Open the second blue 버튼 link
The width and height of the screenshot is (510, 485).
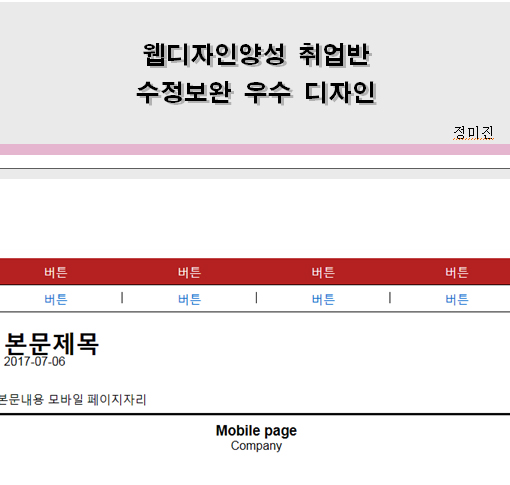(x=189, y=299)
